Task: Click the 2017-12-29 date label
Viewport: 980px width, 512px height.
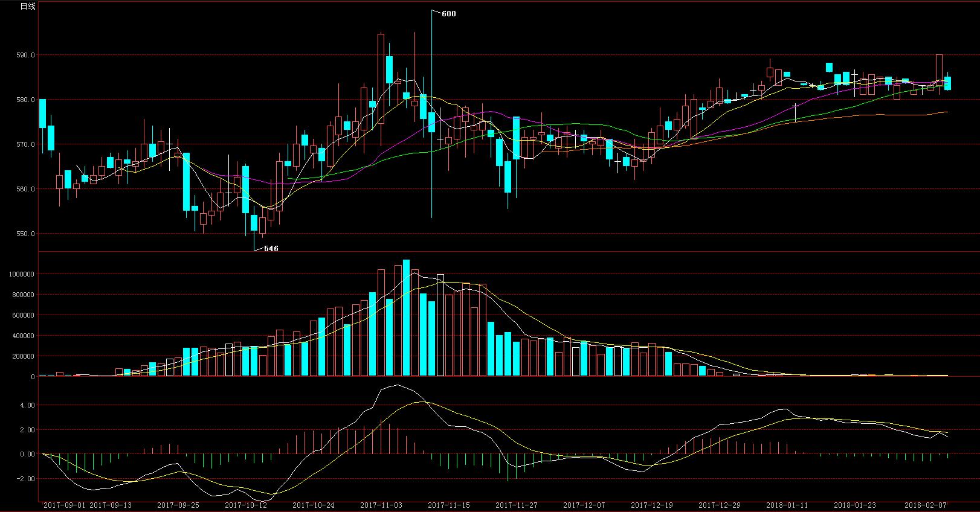Action: (719, 505)
